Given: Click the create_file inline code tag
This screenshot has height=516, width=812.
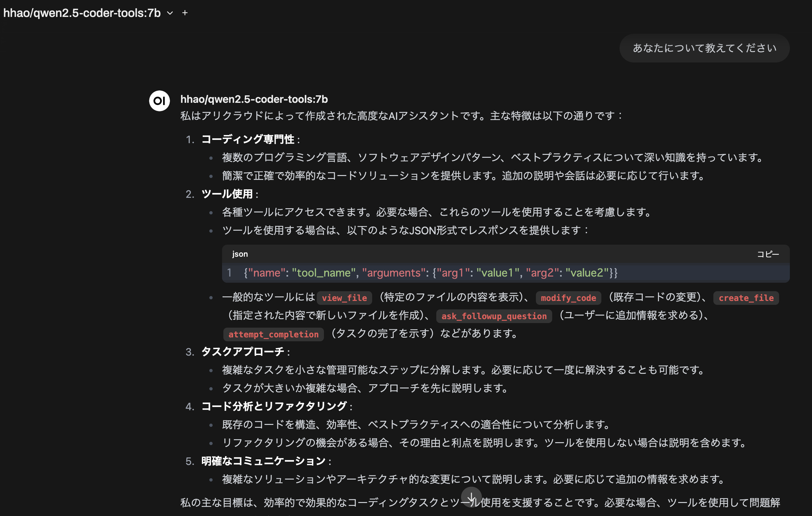Looking at the screenshot, I should (746, 298).
